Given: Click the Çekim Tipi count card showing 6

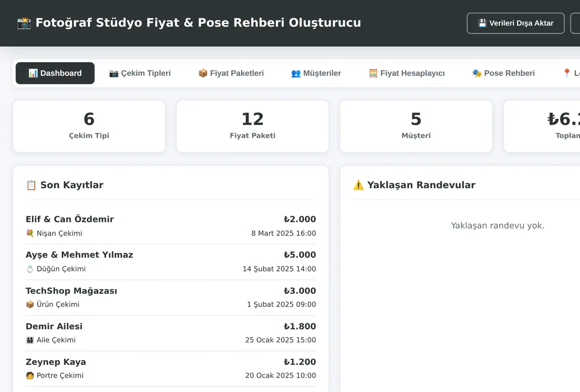Looking at the screenshot, I should [x=89, y=126].
